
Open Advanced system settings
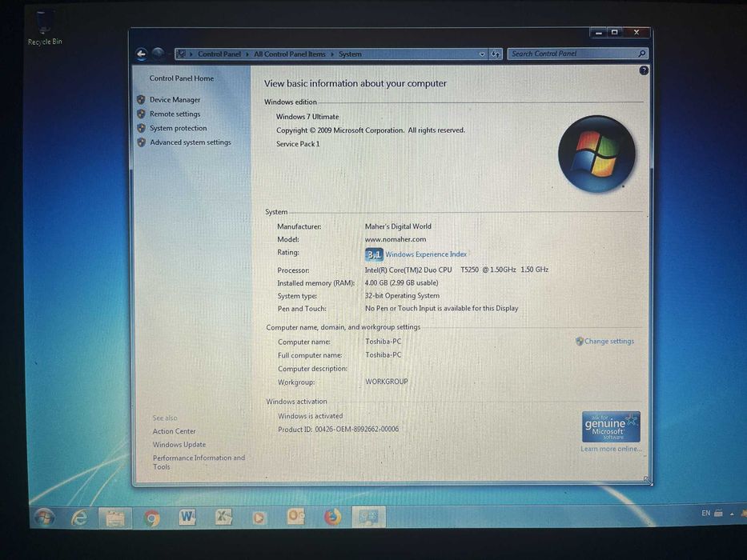tap(191, 142)
